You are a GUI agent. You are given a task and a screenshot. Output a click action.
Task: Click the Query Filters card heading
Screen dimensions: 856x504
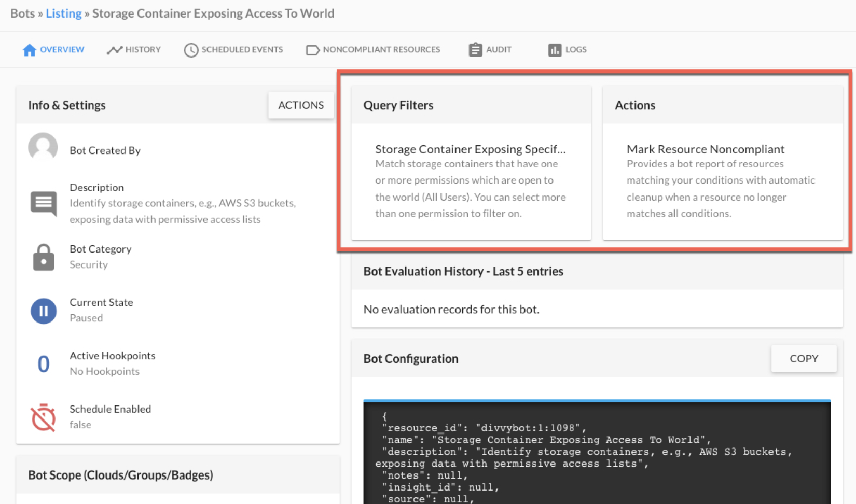398,105
